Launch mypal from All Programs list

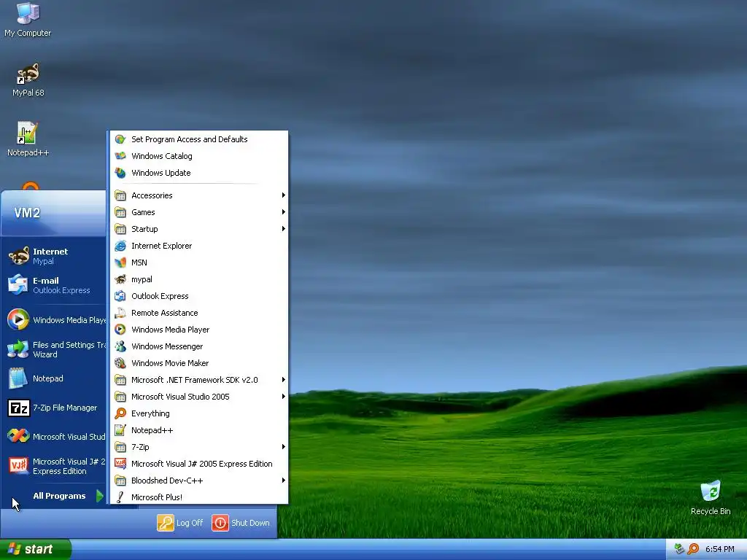click(199, 279)
